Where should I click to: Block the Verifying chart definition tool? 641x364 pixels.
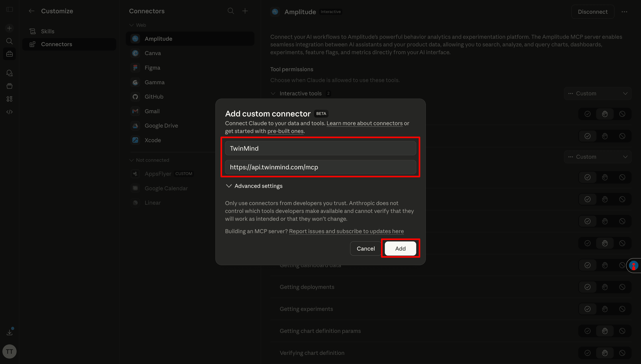pyautogui.click(x=622, y=353)
